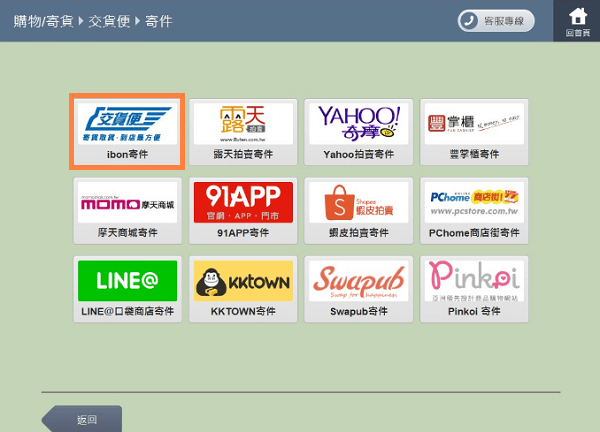Screen dimensions: 600x432
Task: Click the 寄件 breadcrumb label
Action: point(158,21)
